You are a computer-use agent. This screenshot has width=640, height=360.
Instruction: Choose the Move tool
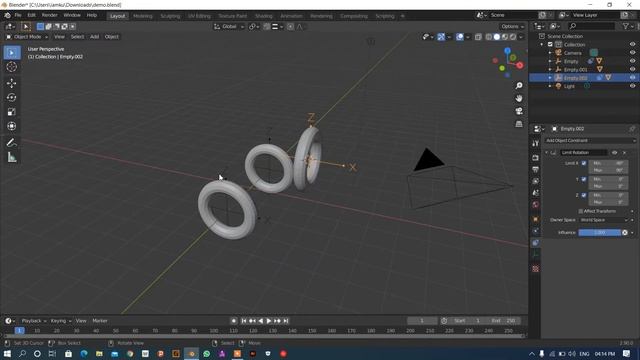click(12, 83)
